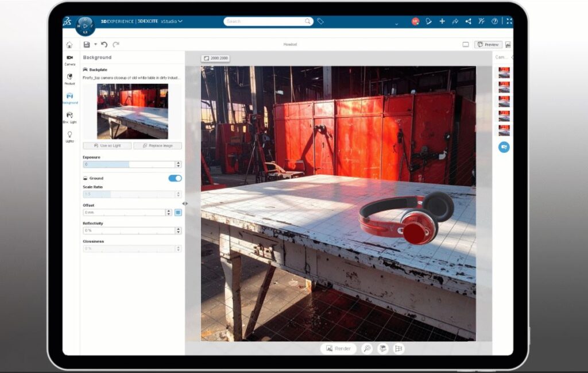Screen dimensions: 588x373
Task: Click the home icon
Action: pos(69,45)
